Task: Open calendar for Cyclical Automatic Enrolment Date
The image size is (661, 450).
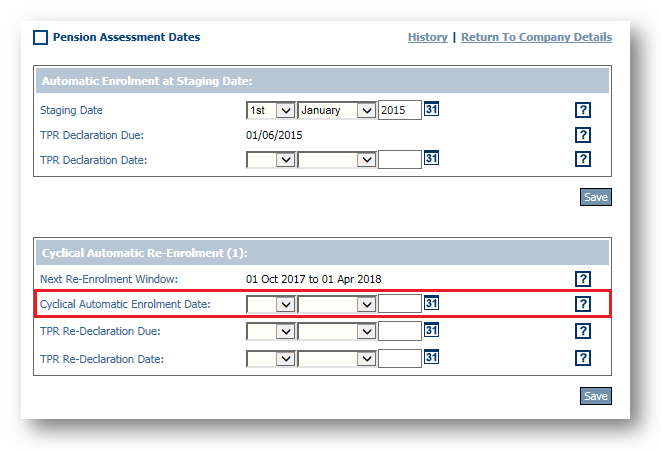Action: click(x=432, y=303)
